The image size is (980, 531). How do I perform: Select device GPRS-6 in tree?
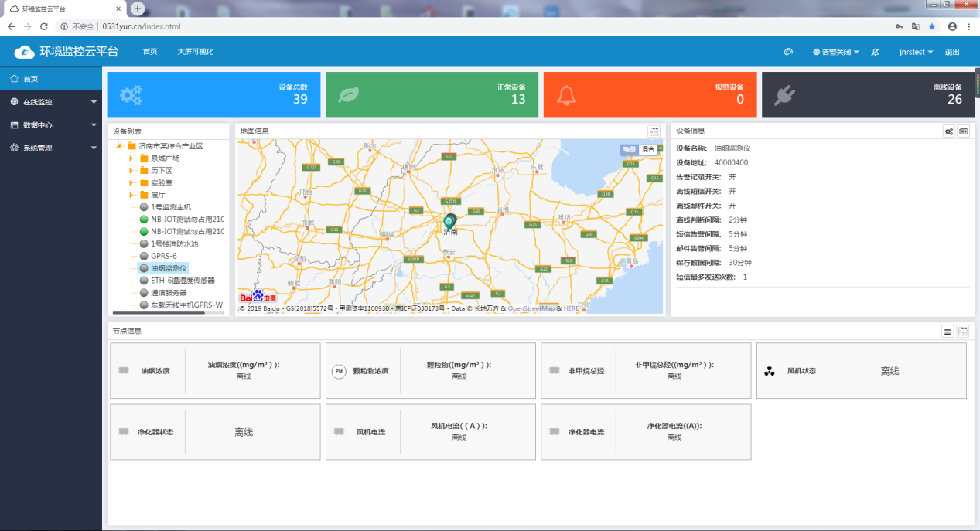coord(163,256)
